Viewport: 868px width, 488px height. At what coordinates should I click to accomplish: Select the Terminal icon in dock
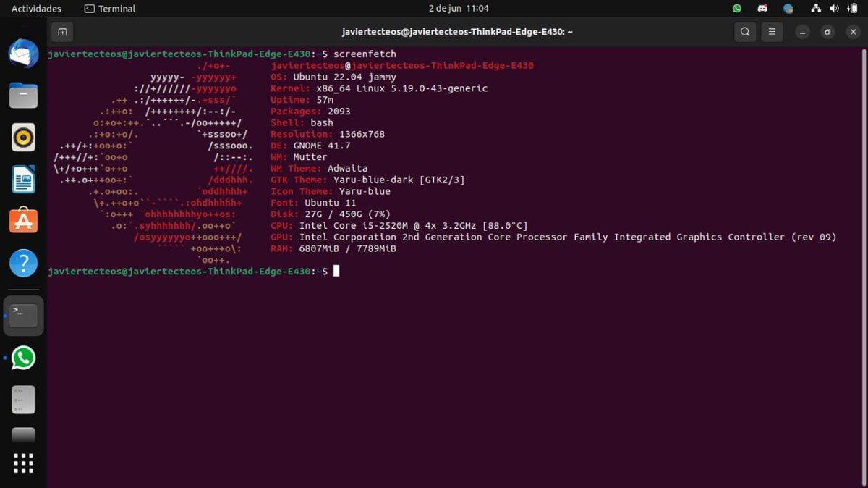click(x=23, y=315)
